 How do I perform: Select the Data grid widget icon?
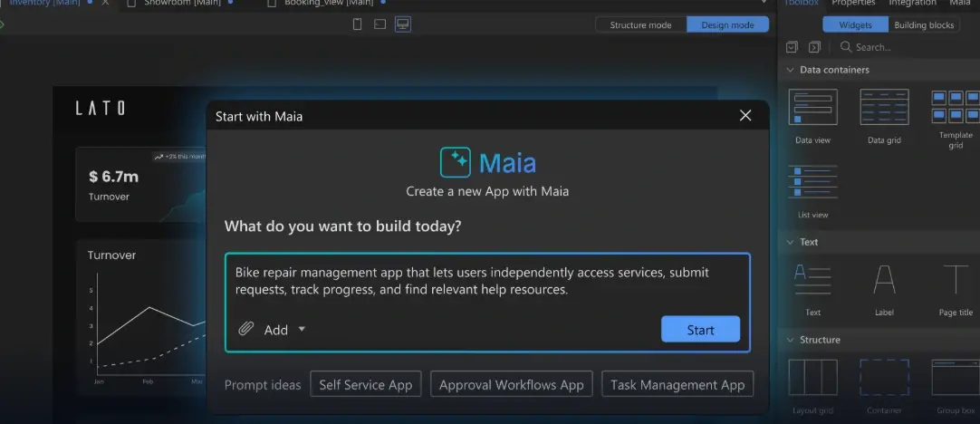click(x=884, y=107)
